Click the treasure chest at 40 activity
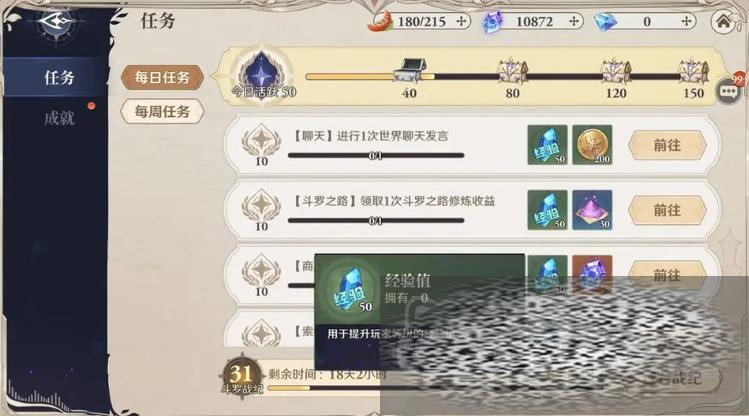 pyautogui.click(x=411, y=71)
